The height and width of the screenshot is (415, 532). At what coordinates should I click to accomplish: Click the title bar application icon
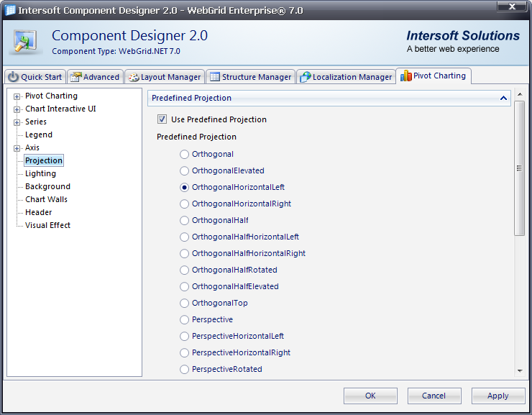10,10
